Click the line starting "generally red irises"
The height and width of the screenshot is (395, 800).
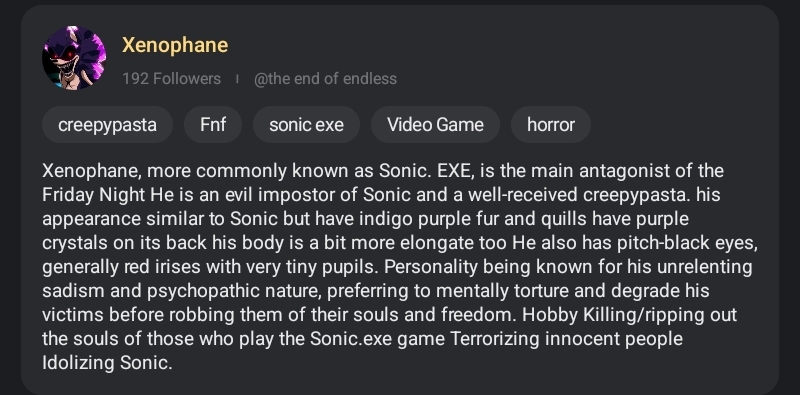coord(397,266)
